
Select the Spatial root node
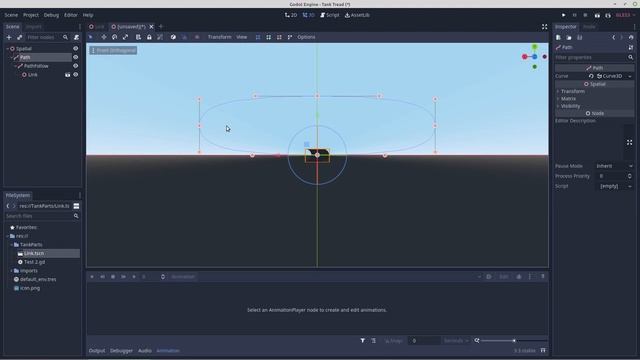[24, 49]
